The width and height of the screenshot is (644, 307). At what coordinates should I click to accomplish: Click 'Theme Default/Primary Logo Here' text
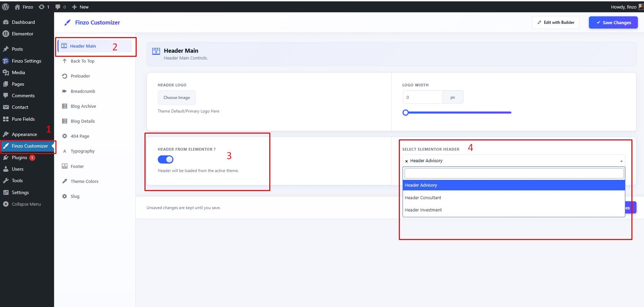(x=188, y=111)
